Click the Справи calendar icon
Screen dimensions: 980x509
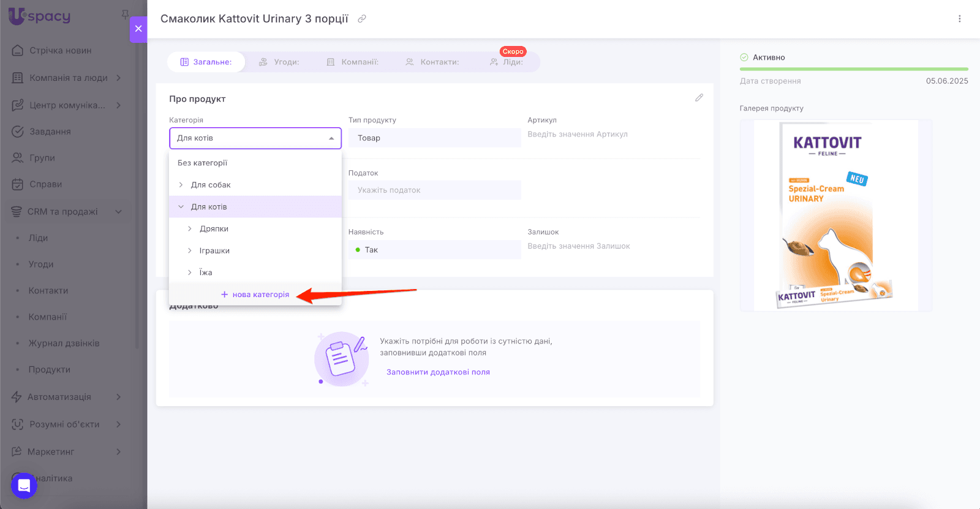[18, 184]
